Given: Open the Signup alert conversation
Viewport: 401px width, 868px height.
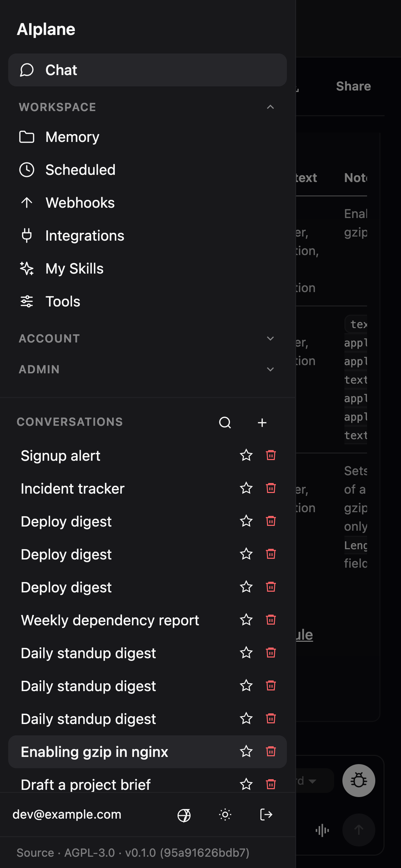Looking at the screenshot, I should coord(60,456).
